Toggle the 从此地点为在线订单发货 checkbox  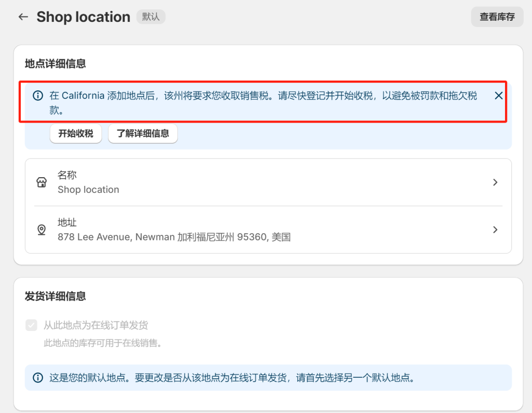[32, 325]
